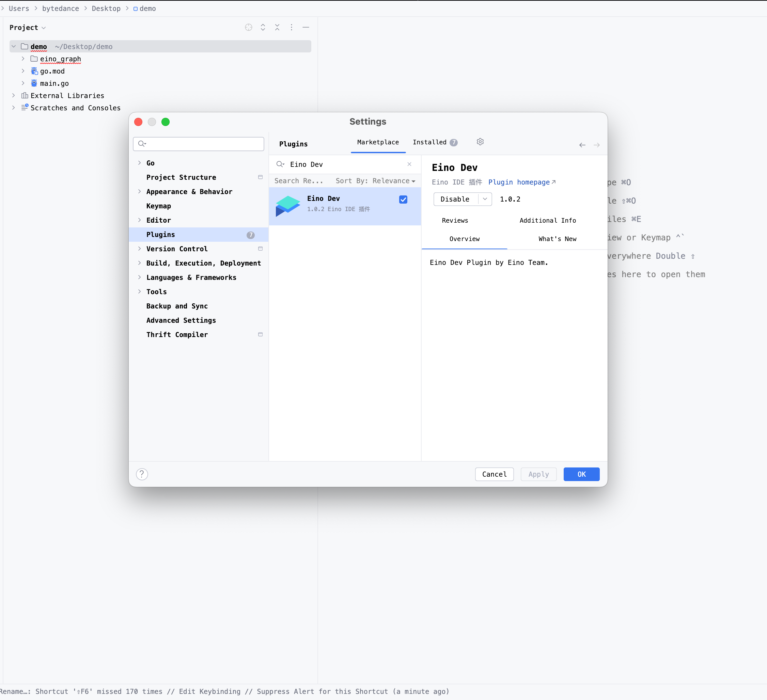Viewport: 767px width, 700px height.
Task: Open Project panel options three-dot menu
Action: click(x=292, y=27)
